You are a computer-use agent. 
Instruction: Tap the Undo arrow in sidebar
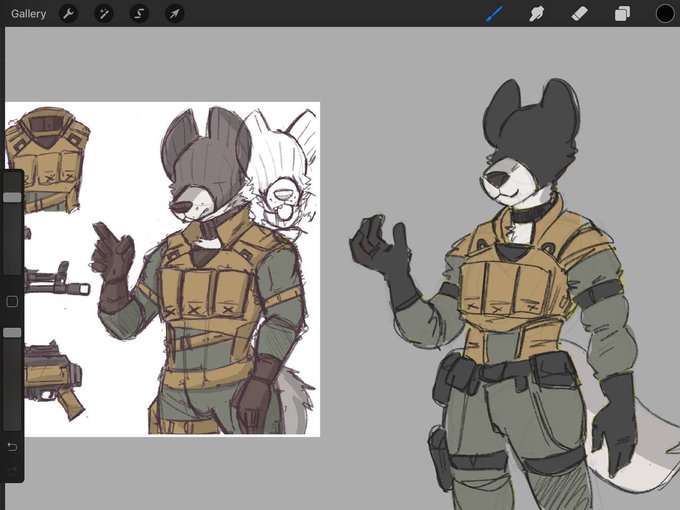(x=12, y=446)
